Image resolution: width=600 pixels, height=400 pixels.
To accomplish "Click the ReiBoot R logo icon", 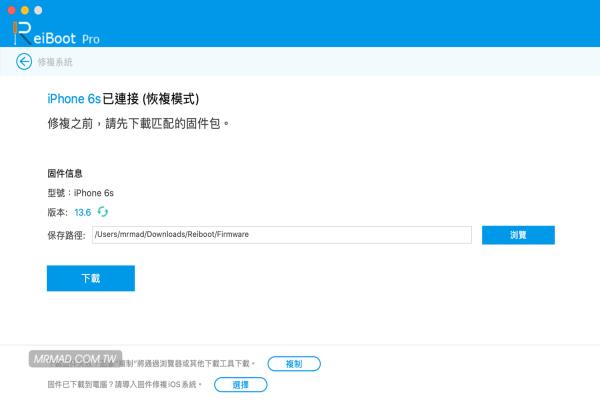I will pos(21,33).
